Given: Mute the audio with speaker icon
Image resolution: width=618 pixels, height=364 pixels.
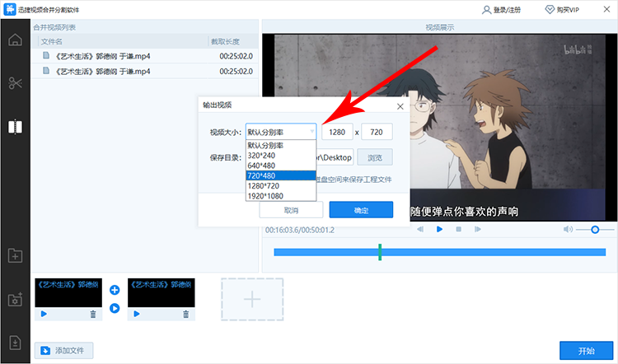Looking at the screenshot, I should pos(568,229).
